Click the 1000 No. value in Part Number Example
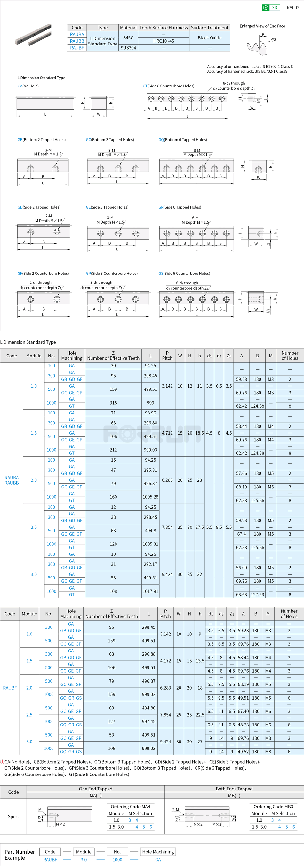 click(x=117, y=860)
